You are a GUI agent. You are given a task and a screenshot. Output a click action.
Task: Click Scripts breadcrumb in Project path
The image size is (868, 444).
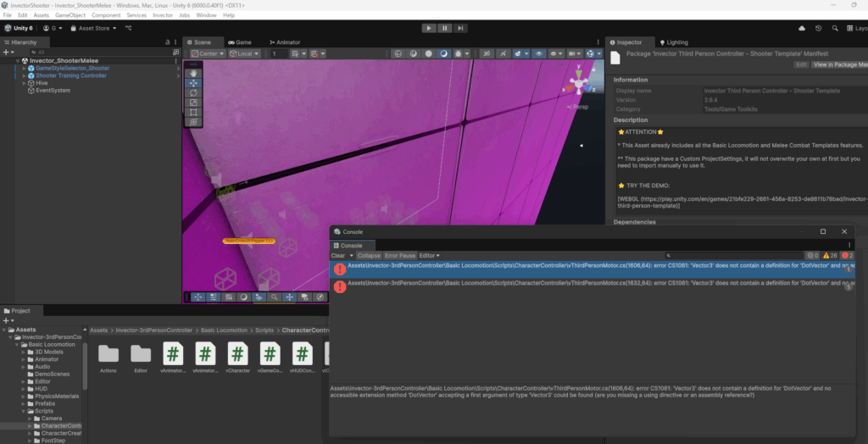[264, 330]
